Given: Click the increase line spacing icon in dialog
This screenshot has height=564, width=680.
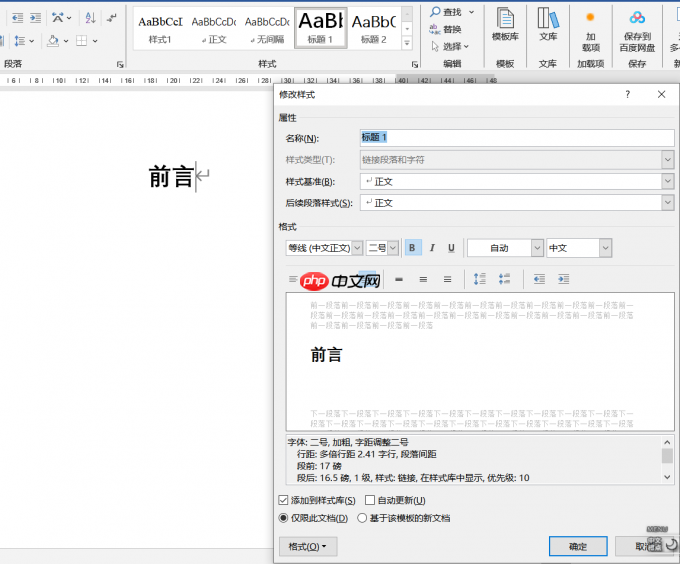Looking at the screenshot, I should (x=480, y=279).
